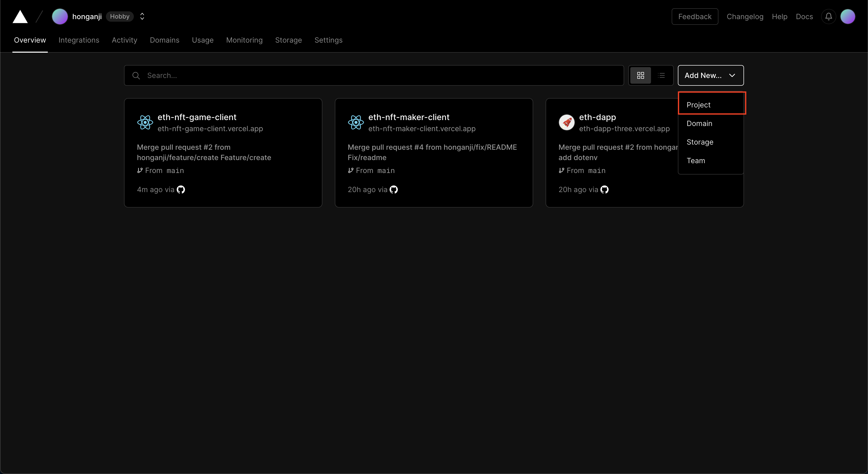Image resolution: width=868 pixels, height=474 pixels.
Task: Open the Help link
Action: [779, 17]
